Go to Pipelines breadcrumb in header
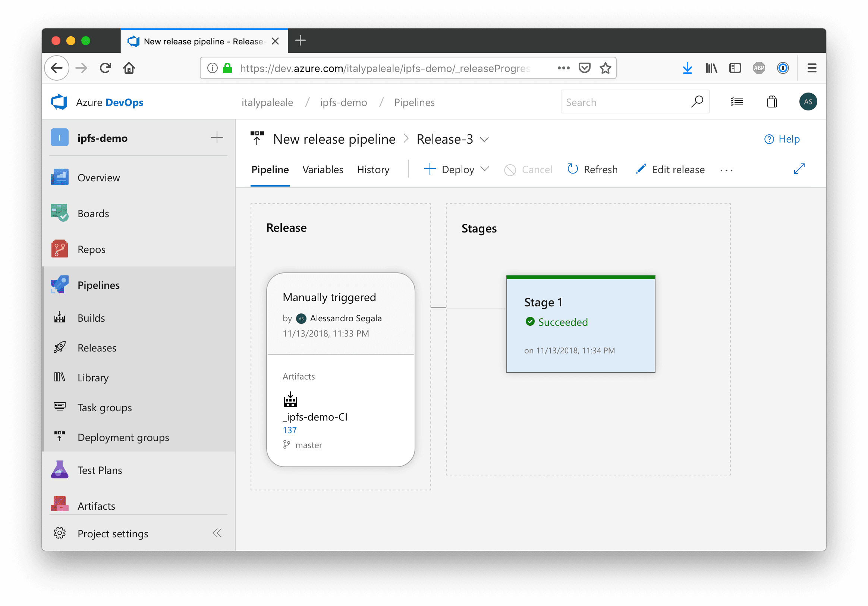The width and height of the screenshot is (868, 606). pyautogui.click(x=414, y=102)
